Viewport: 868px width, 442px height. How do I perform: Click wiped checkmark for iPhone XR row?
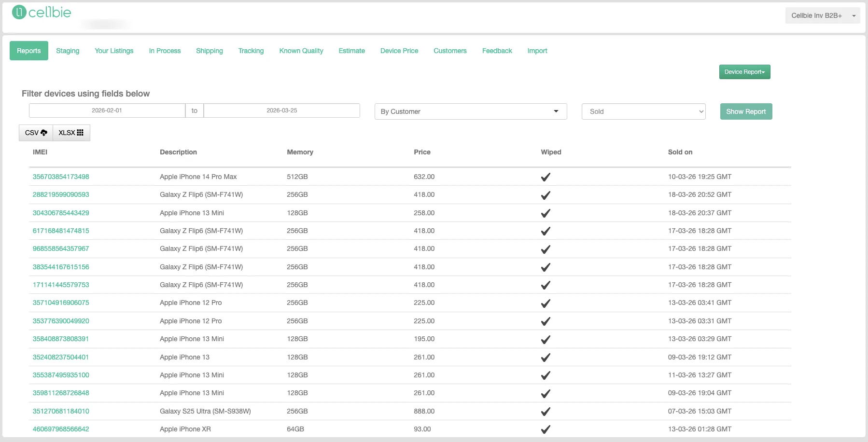pyautogui.click(x=546, y=429)
